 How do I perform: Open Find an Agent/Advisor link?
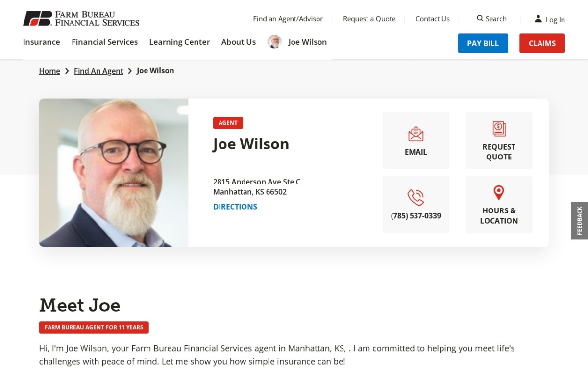point(288,19)
